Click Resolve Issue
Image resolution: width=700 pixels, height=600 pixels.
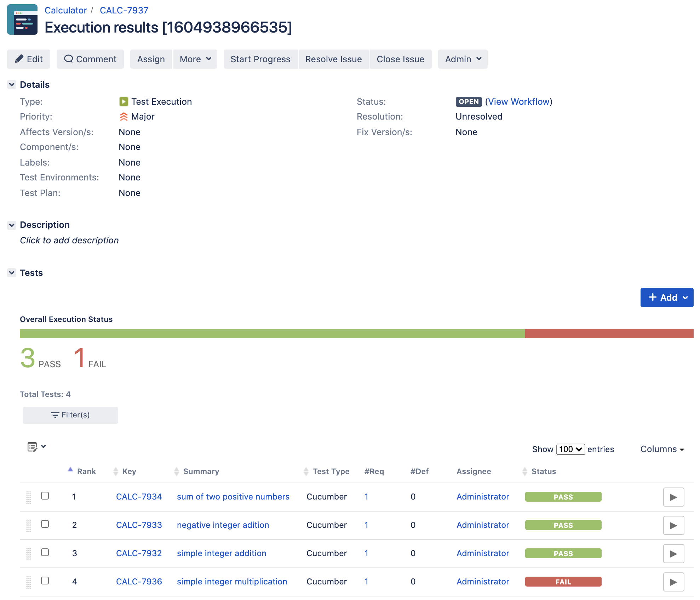(334, 59)
